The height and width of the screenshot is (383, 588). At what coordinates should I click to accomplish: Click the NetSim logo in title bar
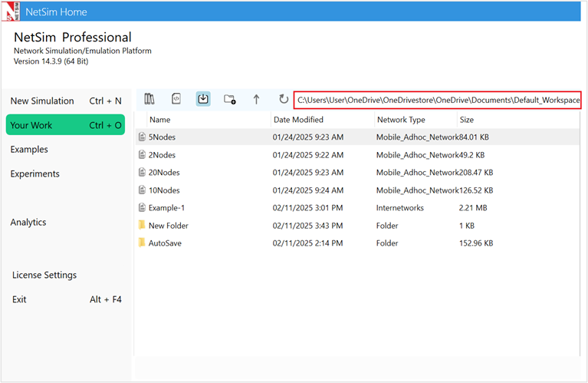[x=10, y=12]
